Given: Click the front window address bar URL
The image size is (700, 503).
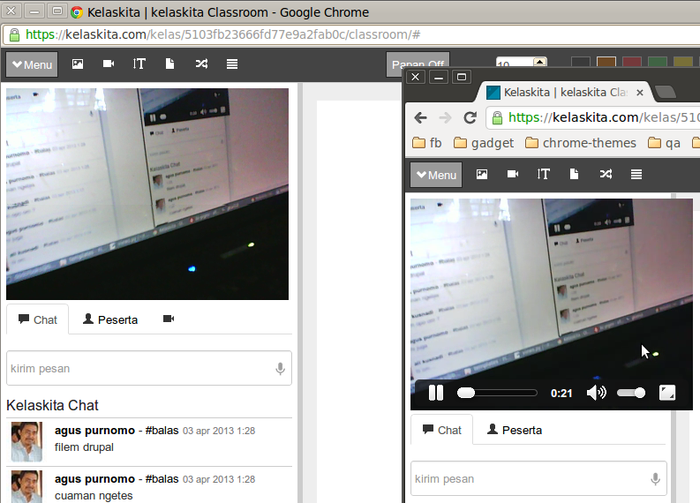Looking at the screenshot, I should (x=602, y=117).
